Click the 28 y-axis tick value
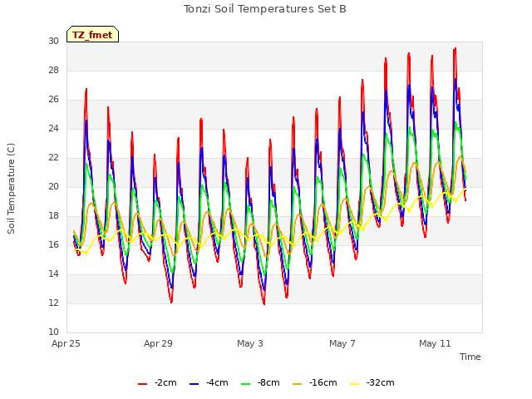The image size is (532, 399). click(53, 70)
